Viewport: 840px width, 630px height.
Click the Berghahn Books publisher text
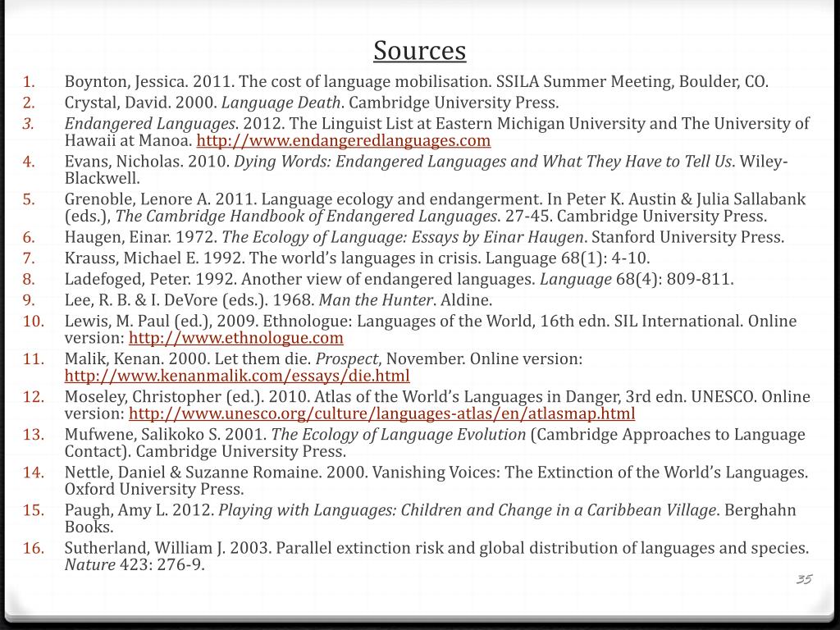[430, 518]
